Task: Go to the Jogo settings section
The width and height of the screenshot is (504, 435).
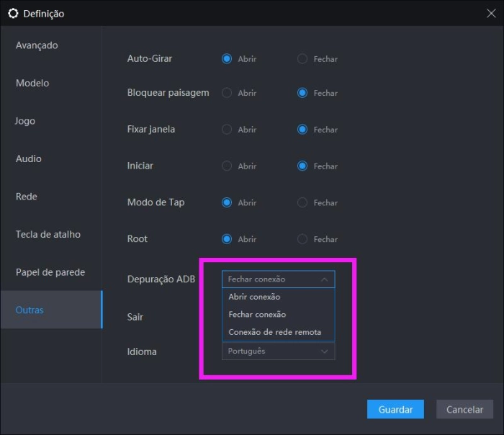Action: click(x=25, y=121)
